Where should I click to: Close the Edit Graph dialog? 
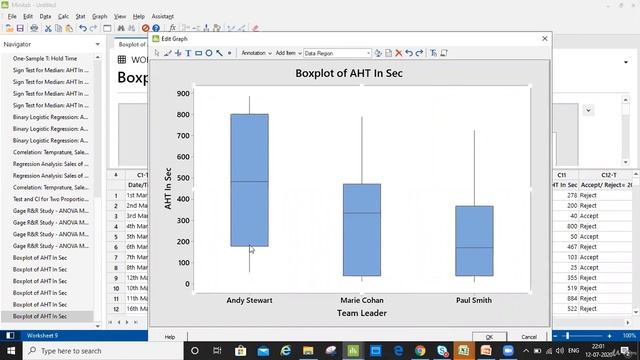544,38
